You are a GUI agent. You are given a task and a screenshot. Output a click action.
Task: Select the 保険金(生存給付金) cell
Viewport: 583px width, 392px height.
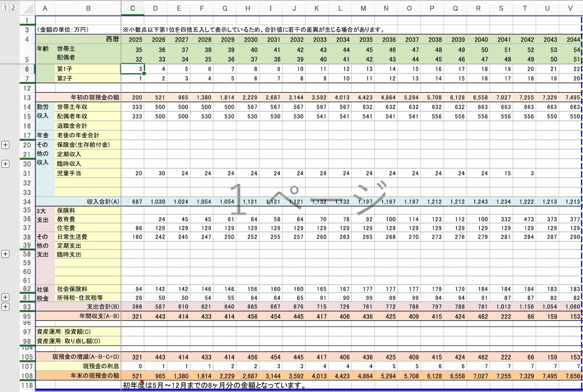[88, 145]
